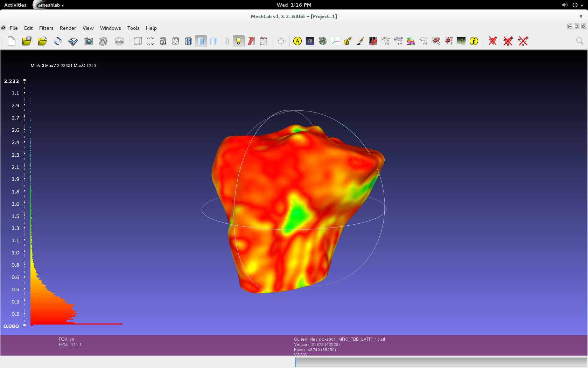Open the Edit menu
Viewport: 588px width, 368px height.
28,28
